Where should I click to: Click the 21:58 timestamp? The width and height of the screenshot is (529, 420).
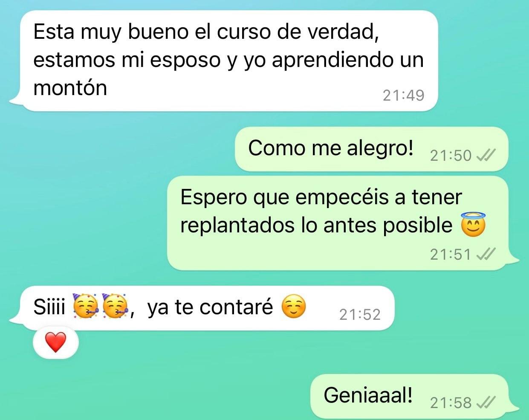451,403
